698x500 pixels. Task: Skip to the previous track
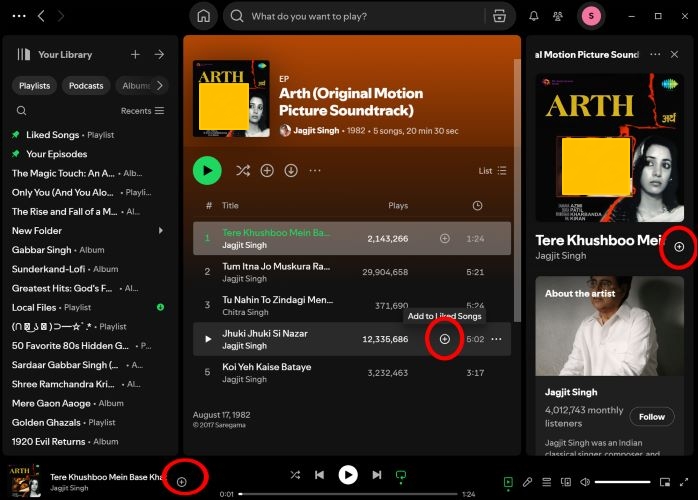[319, 475]
